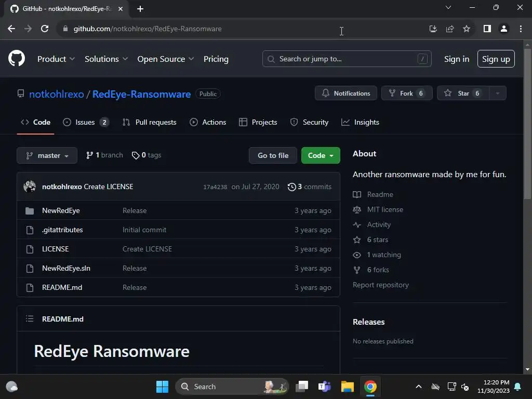Open Windows Start menu
Image resolution: width=532 pixels, height=399 pixels.
pos(162,387)
